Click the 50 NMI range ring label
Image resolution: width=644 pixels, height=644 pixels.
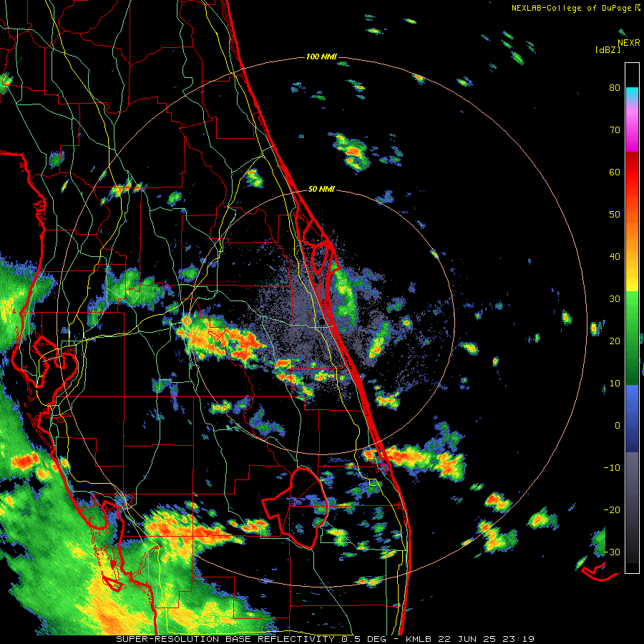(321, 190)
